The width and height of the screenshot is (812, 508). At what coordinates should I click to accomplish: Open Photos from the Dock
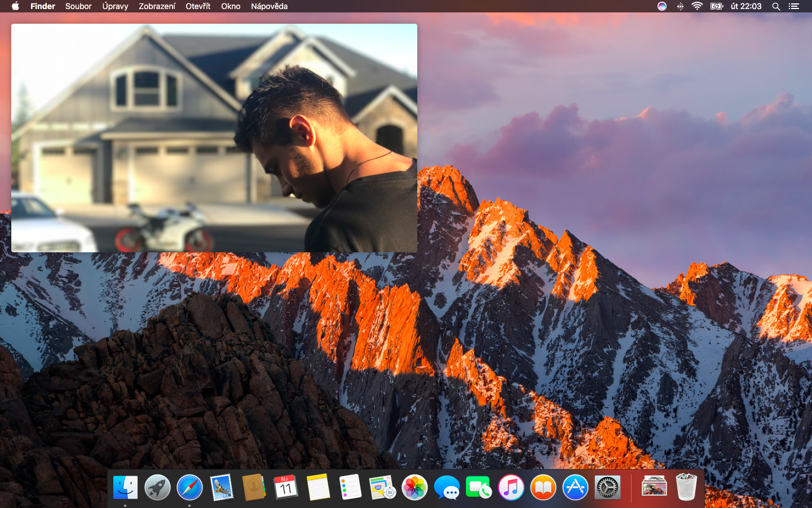tap(414, 487)
